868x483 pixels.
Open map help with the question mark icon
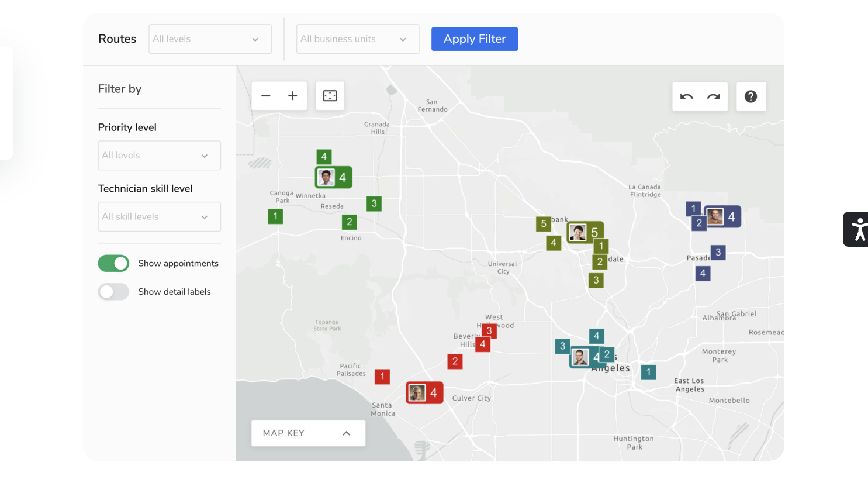coord(751,96)
